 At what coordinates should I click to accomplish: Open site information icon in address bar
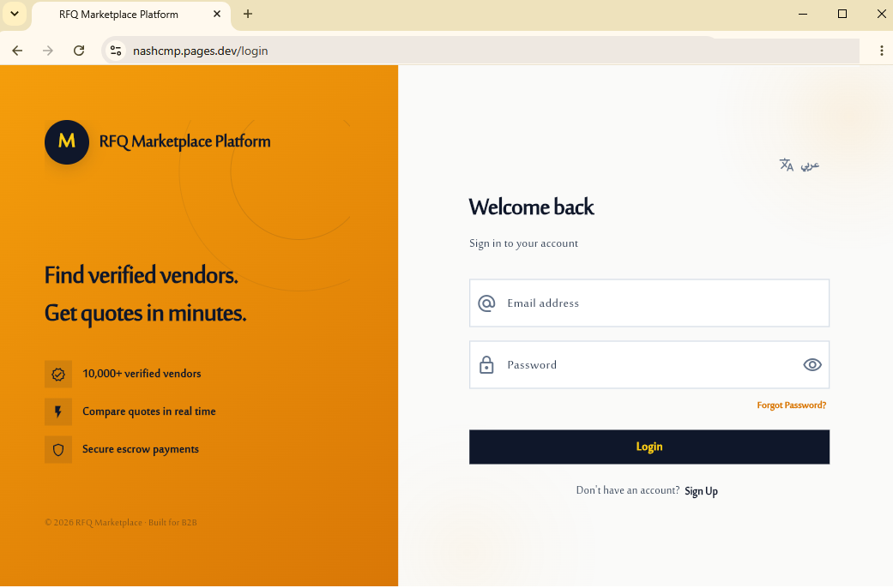coord(116,51)
